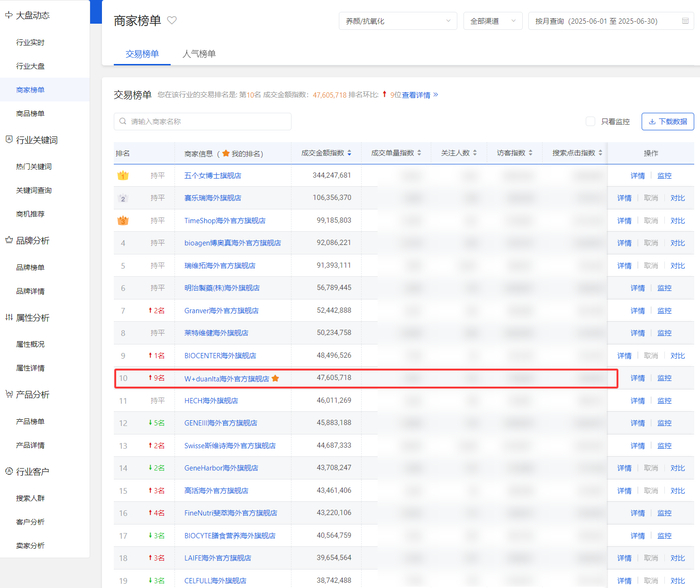Click the 下载数据 button
The image size is (700, 588).
pos(667,121)
